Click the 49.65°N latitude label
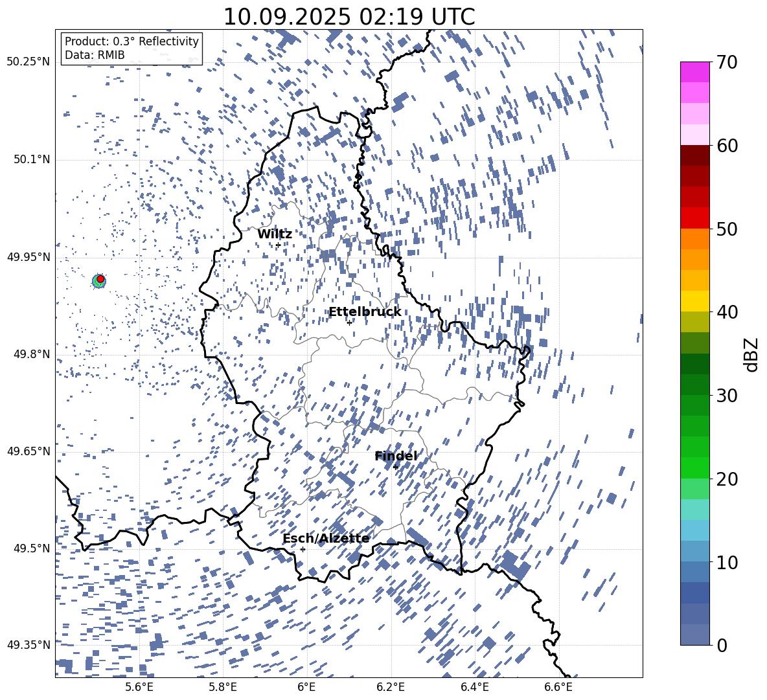Image resolution: width=767 pixels, height=700 pixels. [x=29, y=451]
